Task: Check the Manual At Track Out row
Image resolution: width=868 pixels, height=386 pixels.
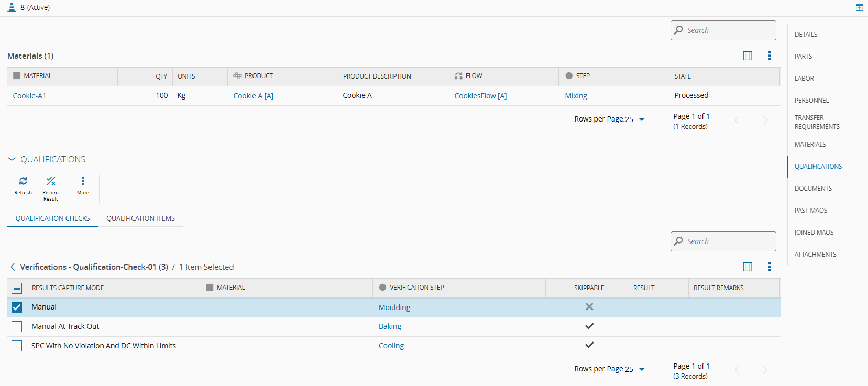Action: (x=17, y=327)
